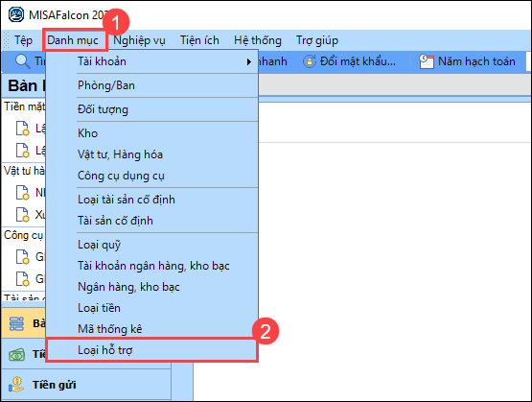Click the green cash icon in the sidebar
Viewport: 532px width, 402px height.
pyautogui.click(x=17, y=354)
